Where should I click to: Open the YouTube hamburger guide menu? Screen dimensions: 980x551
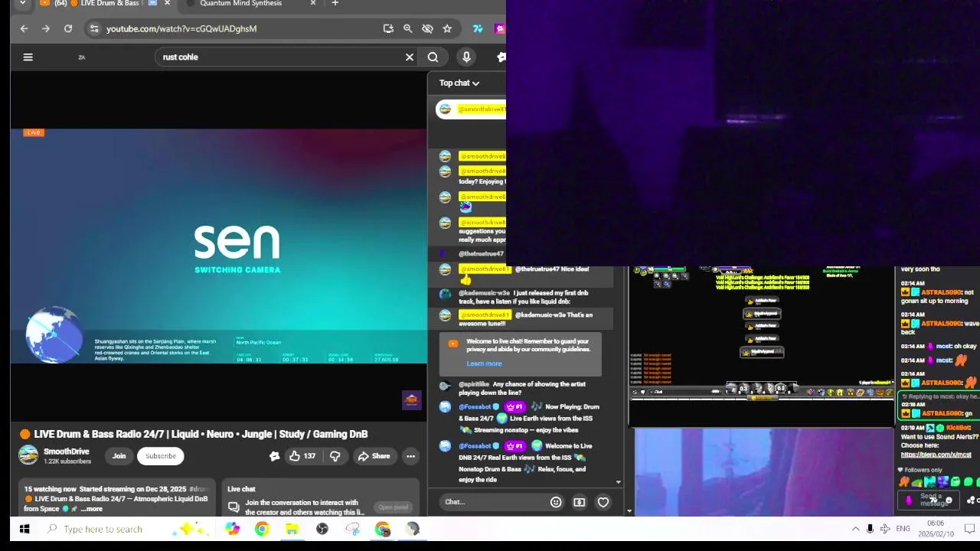[28, 57]
